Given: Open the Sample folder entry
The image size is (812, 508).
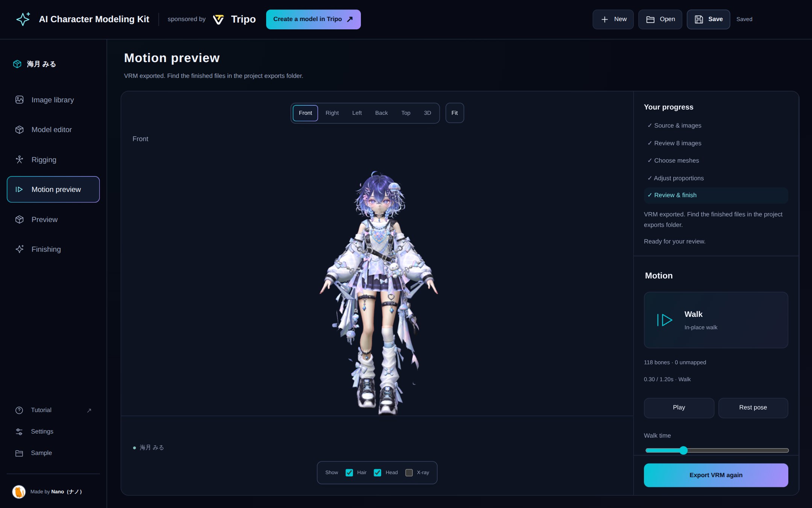Looking at the screenshot, I should click(x=53, y=453).
